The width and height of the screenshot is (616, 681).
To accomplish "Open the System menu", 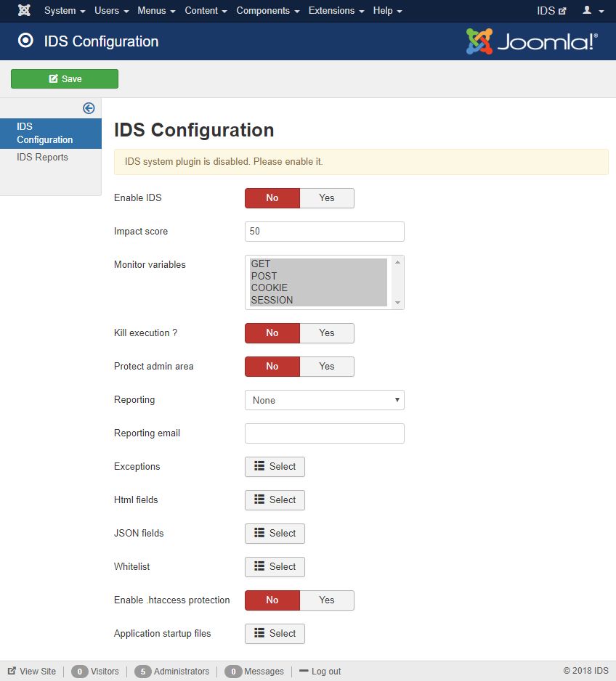I will (x=65, y=10).
